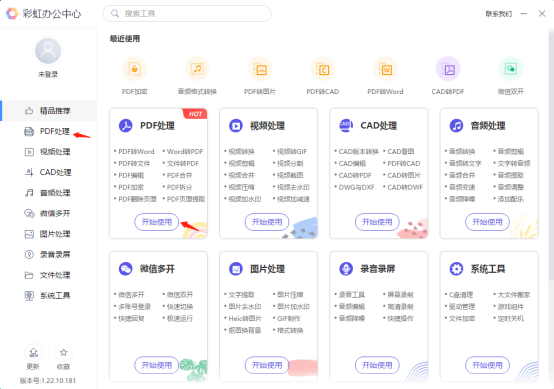Screen dimensions: 554x389
Task: Click 开始使用 on the 图片处理 card
Action: (267, 365)
